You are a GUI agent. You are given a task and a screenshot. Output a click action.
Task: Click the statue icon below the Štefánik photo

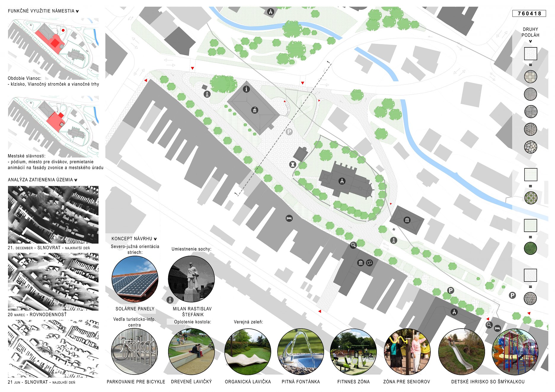point(170,300)
